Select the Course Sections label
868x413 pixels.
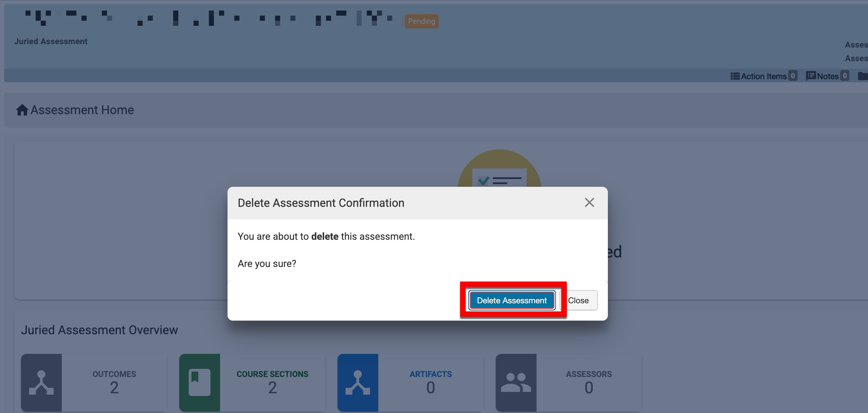[x=272, y=374]
